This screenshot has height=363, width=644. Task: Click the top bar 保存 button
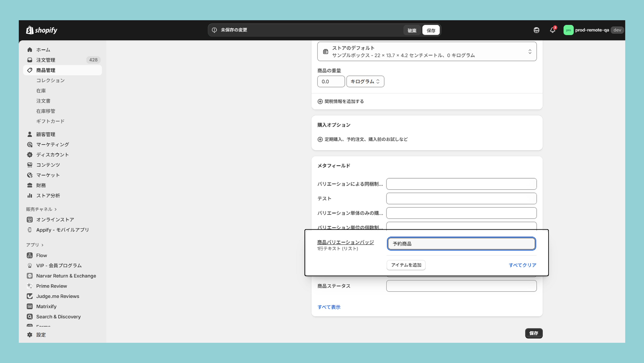coord(431,30)
